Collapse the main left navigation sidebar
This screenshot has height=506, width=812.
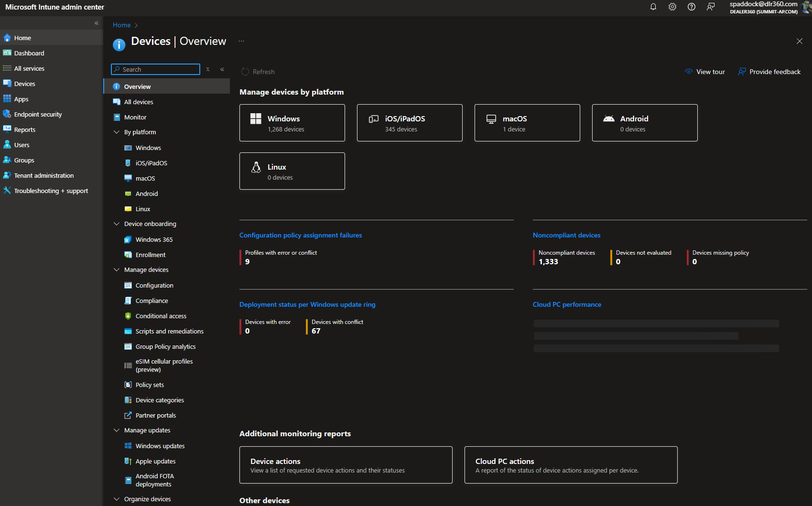point(97,23)
